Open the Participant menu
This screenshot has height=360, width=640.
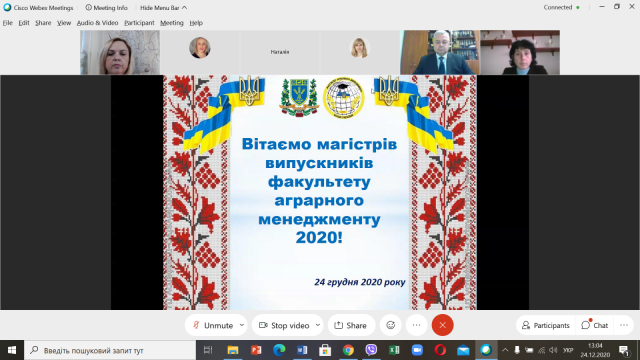[x=139, y=23]
